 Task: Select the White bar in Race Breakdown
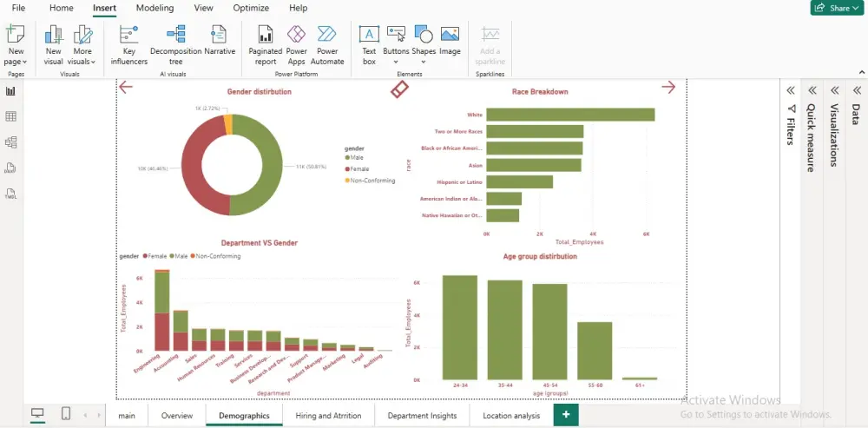click(x=570, y=115)
